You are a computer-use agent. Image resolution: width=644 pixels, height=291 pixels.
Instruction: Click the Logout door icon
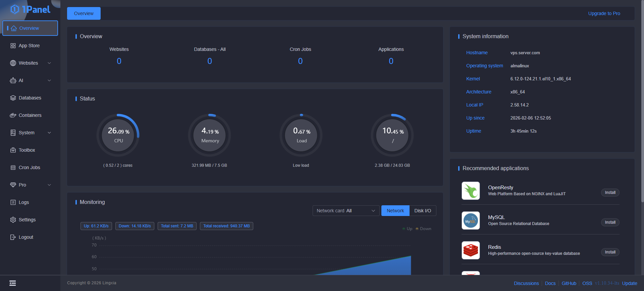coord(13,237)
